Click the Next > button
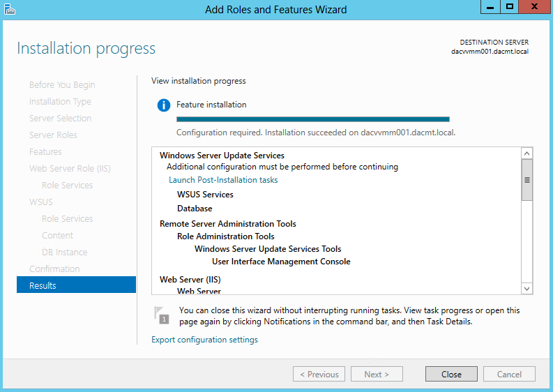The height and width of the screenshot is (392, 553). coord(377,374)
